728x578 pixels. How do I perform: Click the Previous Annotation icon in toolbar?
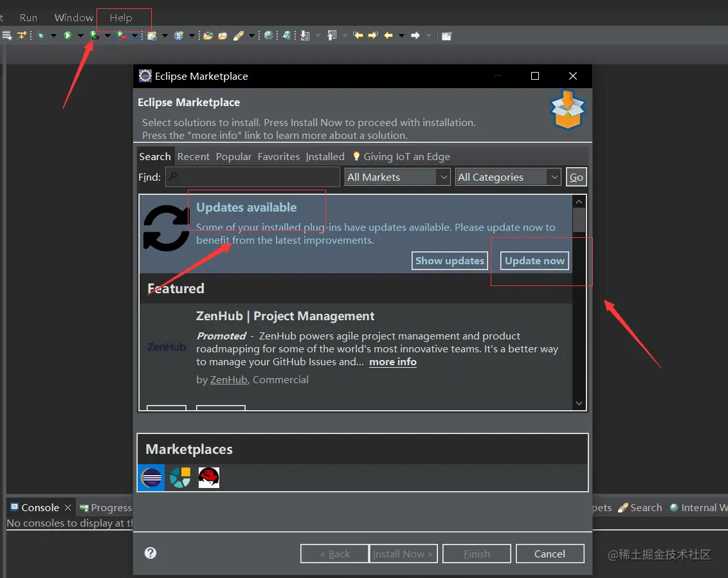click(x=332, y=35)
